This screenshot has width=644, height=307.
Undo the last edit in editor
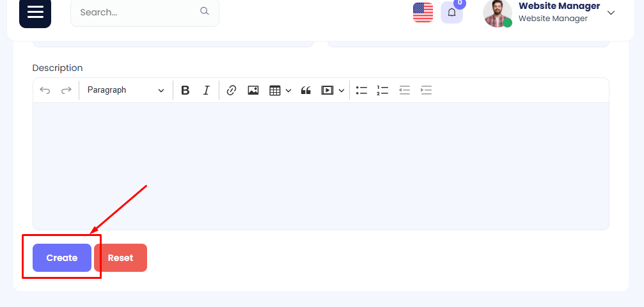point(45,90)
